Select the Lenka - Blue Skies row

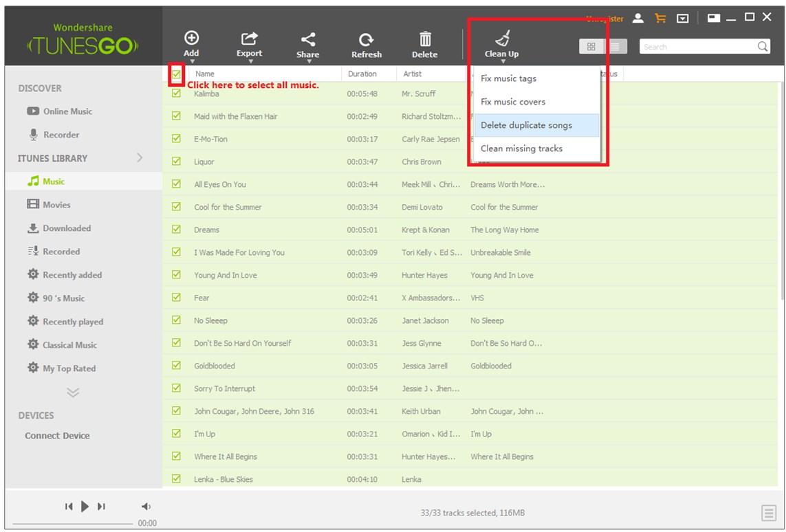coord(470,479)
